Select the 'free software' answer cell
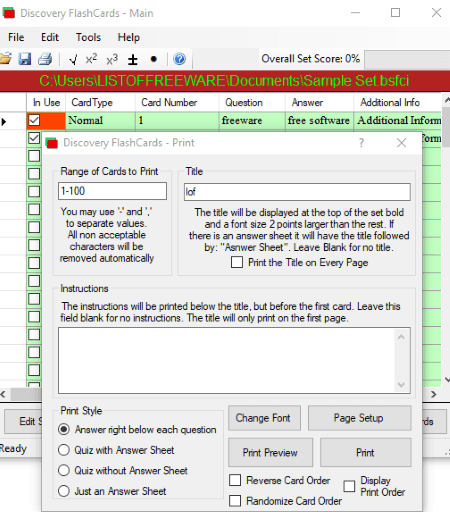The width and height of the screenshot is (450, 512). 320,120
